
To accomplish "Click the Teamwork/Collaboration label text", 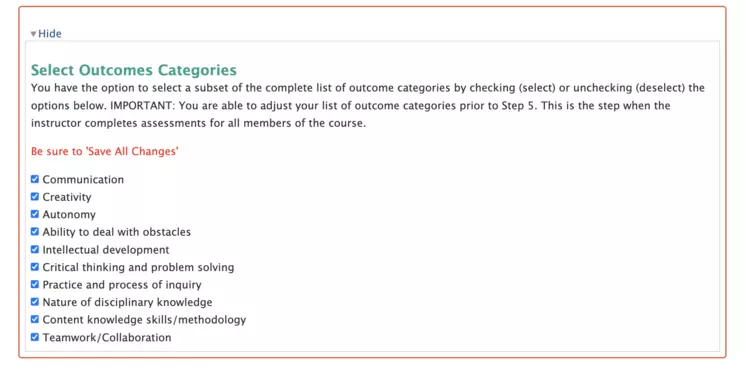I will pos(107,338).
